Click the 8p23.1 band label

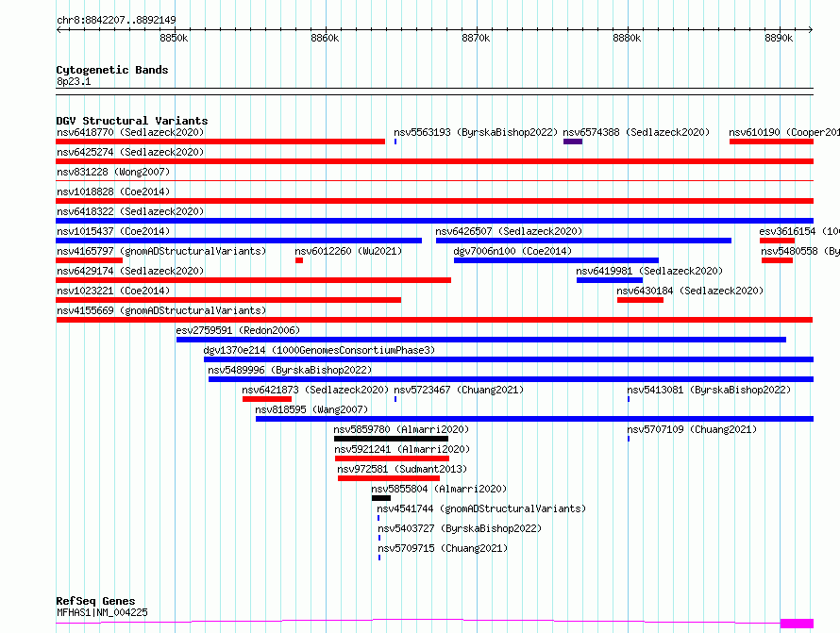coord(74,81)
